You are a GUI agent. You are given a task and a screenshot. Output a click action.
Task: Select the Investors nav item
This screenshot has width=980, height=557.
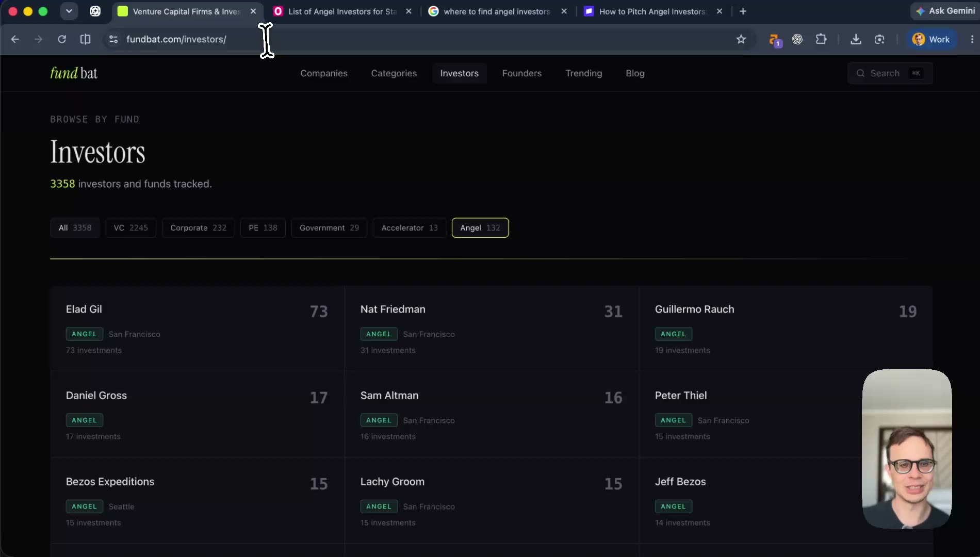pyautogui.click(x=460, y=73)
